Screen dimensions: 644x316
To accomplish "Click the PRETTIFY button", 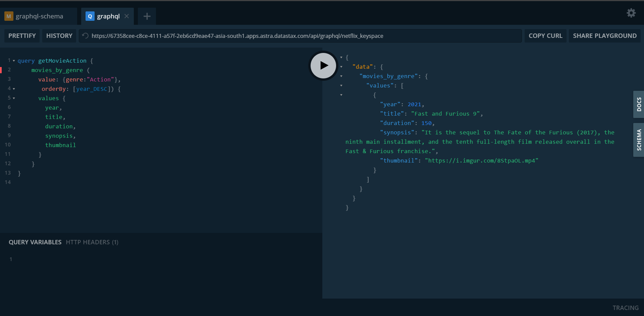I will [x=21, y=36].
